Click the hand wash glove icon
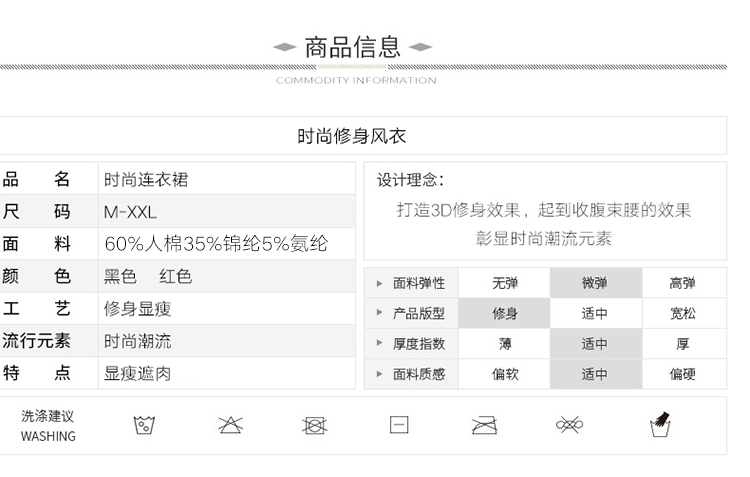750x477 pixels. click(x=659, y=424)
